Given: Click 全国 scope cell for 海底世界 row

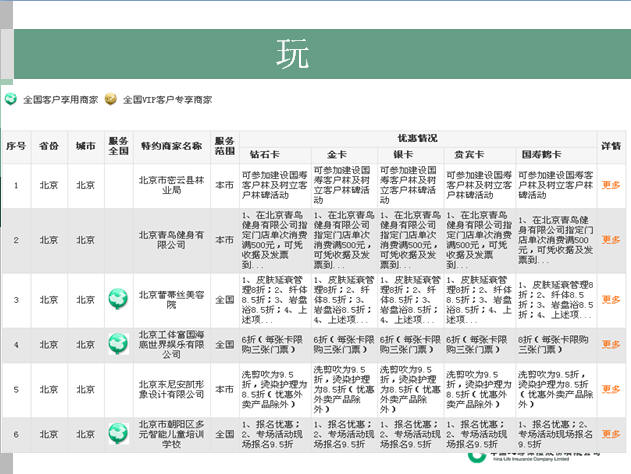Looking at the screenshot, I should (x=225, y=344).
